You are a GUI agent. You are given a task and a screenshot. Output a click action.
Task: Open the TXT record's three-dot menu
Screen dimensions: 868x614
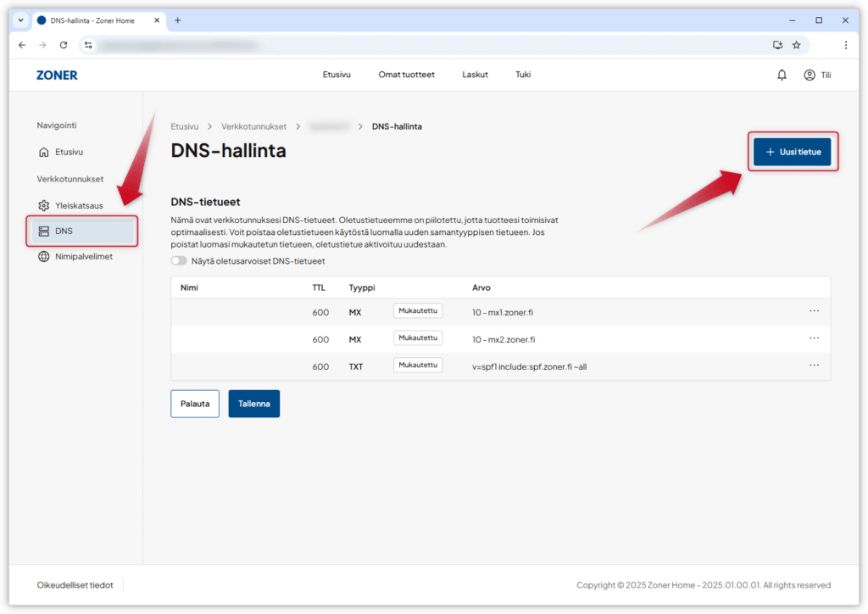click(x=814, y=365)
